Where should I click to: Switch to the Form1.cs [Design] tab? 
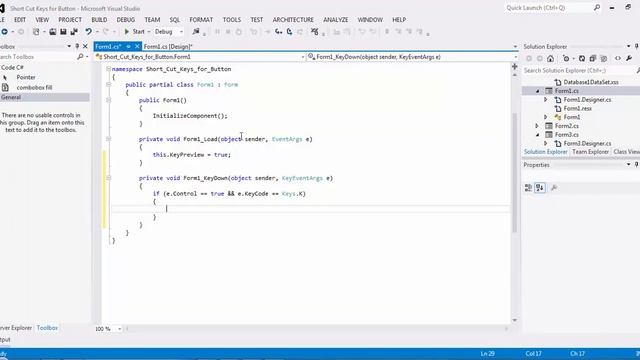pyautogui.click(x=168, y=47)
